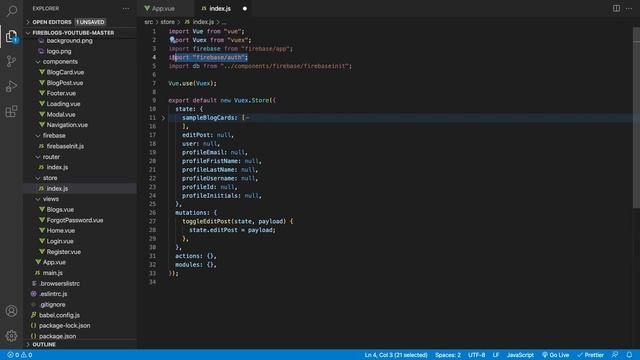Open BlogPost.vue file

(x=64, y=83)
